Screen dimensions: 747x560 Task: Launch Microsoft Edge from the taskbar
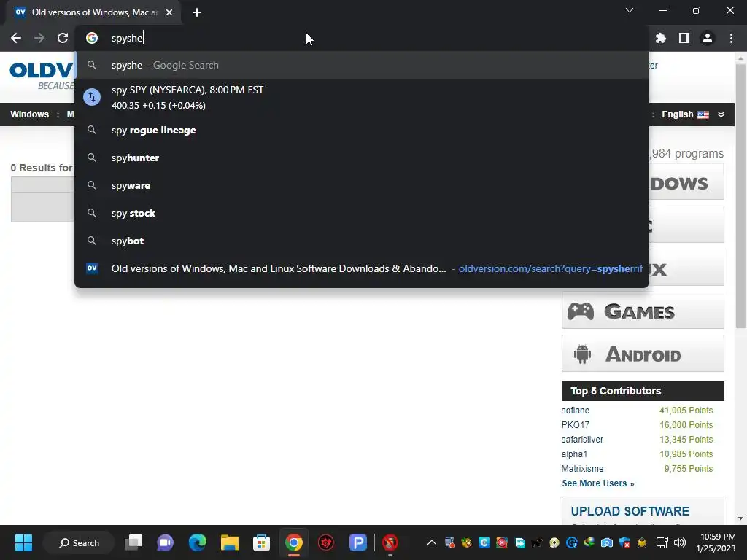point(197,542)
